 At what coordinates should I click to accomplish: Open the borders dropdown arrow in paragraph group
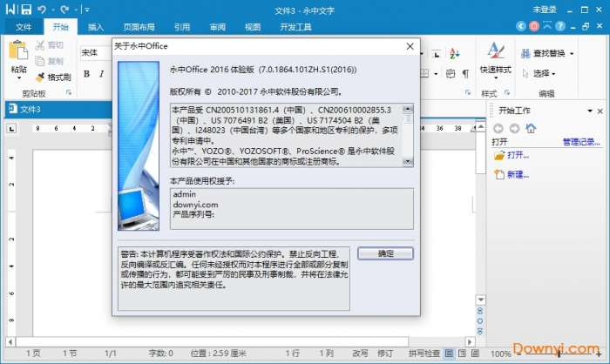pyautogui.click(x=436, y=73)
